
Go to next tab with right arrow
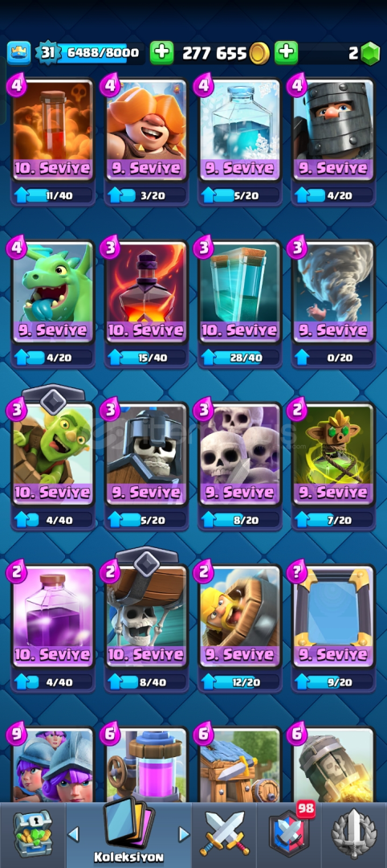(184, 833)
